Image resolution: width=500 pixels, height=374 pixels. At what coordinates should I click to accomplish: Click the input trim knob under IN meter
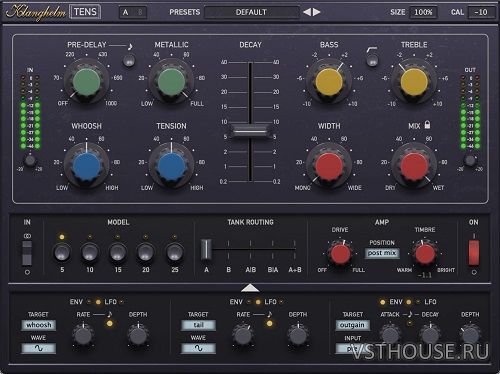coord(30,161)
